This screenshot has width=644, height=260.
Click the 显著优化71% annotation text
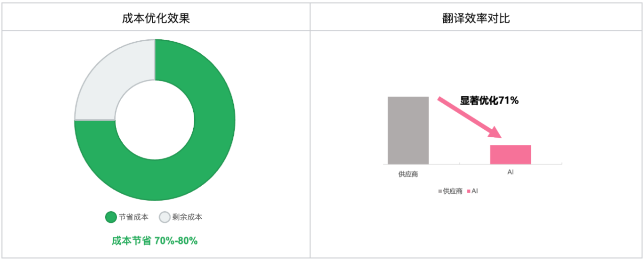[x=489, y=101]
